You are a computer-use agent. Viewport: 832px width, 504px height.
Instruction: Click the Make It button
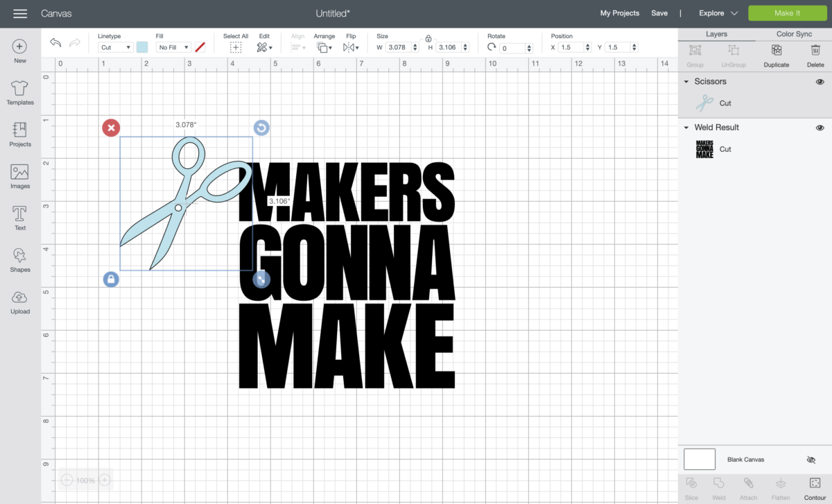pos(788,12)
